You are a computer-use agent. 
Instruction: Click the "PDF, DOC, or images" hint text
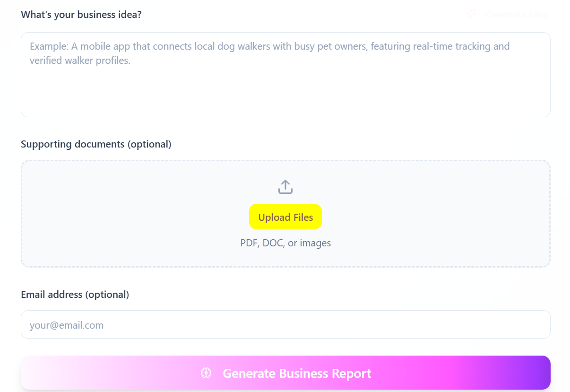click(285, 243)
